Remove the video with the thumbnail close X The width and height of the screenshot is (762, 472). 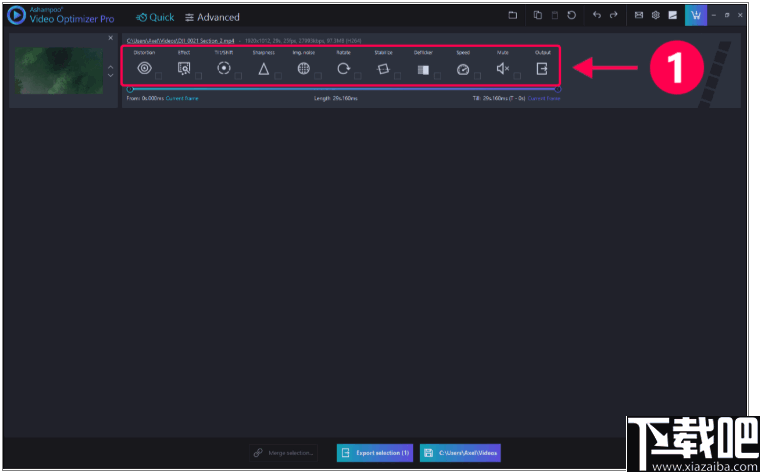pos(110,38)
